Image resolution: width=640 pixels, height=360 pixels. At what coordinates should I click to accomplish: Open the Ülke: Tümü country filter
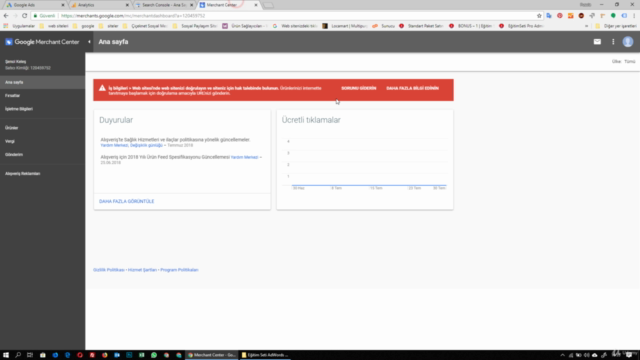623,61
